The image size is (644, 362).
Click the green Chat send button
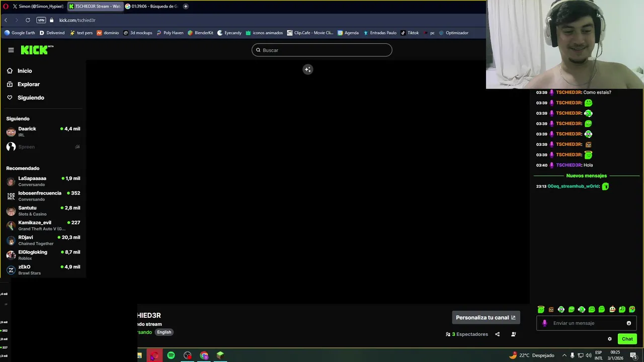tap(627, 339)
